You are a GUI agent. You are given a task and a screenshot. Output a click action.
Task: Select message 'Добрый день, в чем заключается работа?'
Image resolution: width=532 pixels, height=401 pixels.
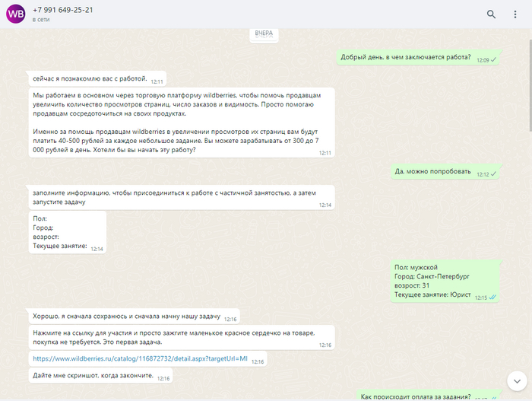(419, 57)
